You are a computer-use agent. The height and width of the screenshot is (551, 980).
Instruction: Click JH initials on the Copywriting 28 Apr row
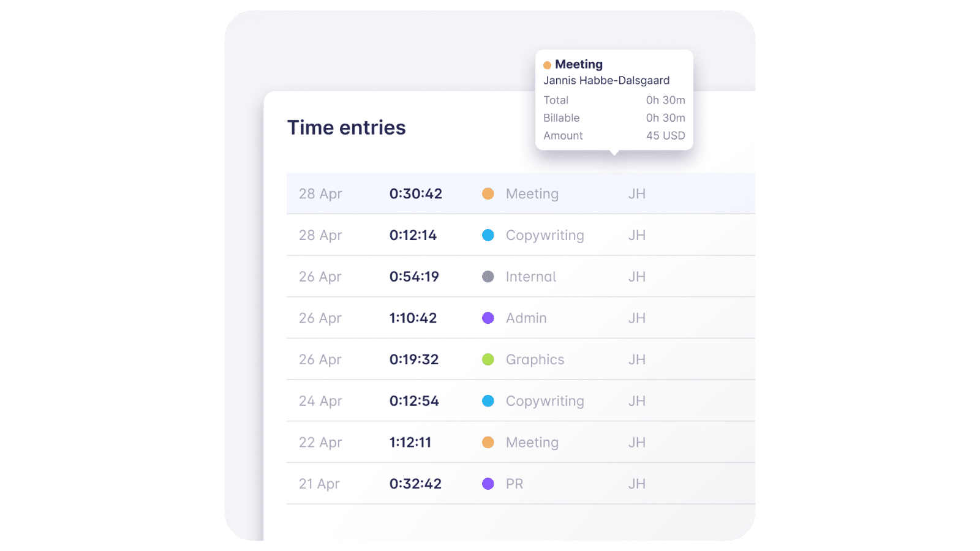click(637, 235)
